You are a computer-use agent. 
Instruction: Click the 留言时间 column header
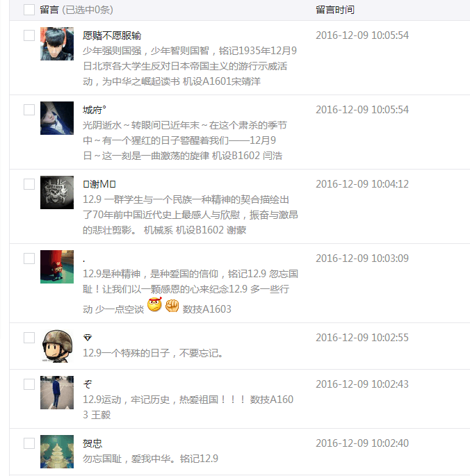click(x=335, y=10)
